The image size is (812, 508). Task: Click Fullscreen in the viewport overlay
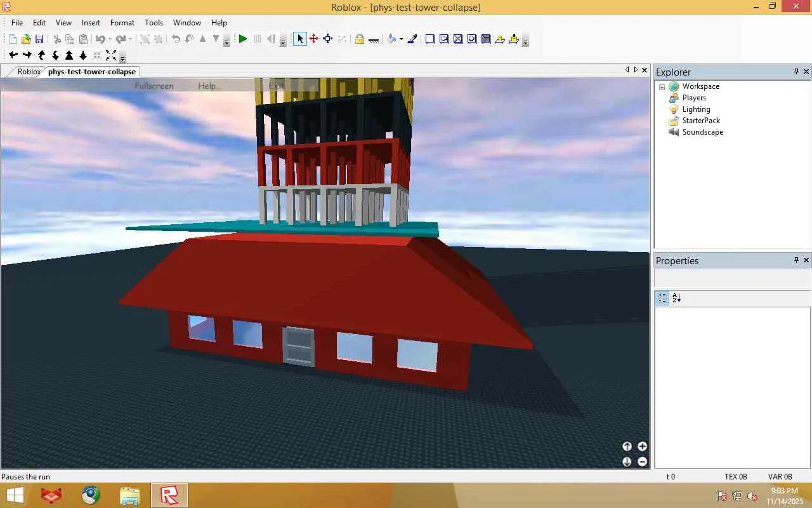[x=154, y=86]
